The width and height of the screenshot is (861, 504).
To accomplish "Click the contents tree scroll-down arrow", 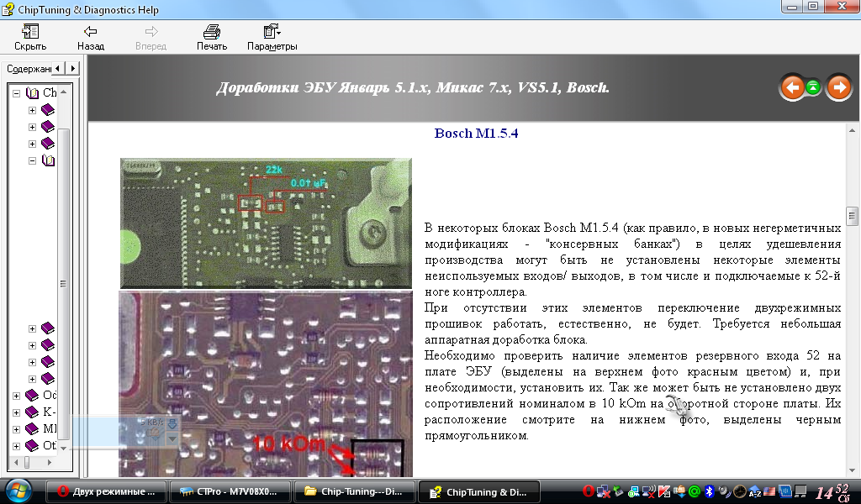I will 64,448.
